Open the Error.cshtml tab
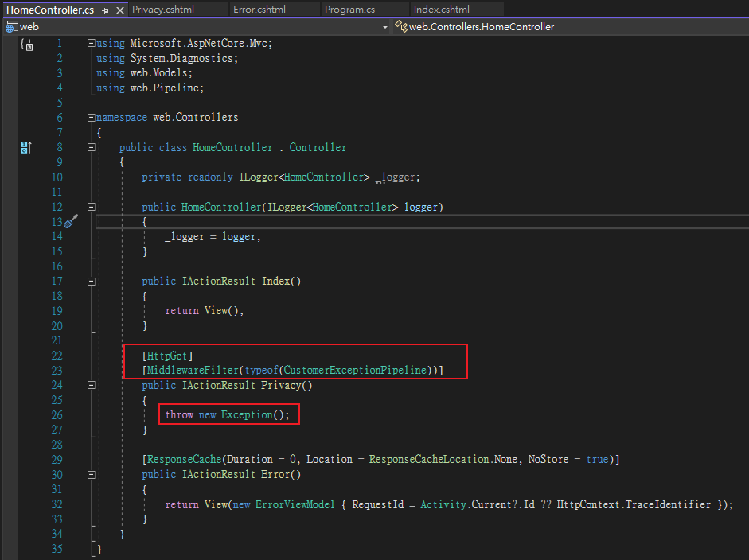Viewport: 749px width, 560px height. tap(259, 9)
